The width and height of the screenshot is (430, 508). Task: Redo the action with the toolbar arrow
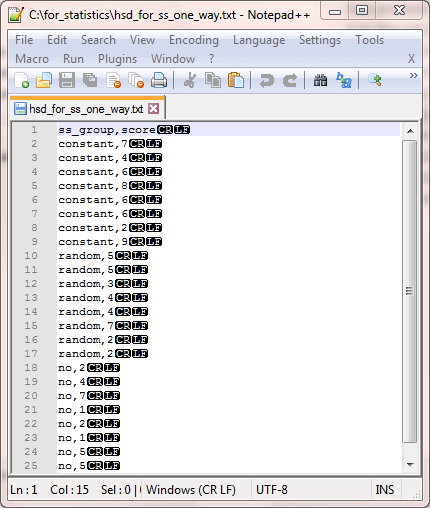pos(290,80)
